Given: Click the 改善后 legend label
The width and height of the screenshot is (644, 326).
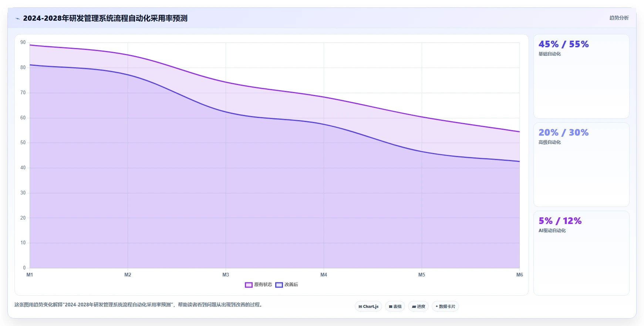Looking at the screenshot, I should click(x=291, y=285).
